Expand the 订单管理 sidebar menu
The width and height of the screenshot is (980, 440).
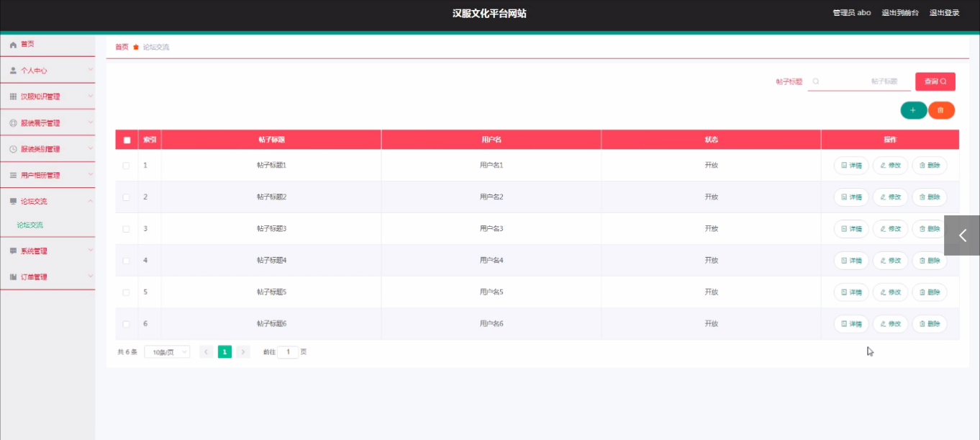[x=47, y=277]
